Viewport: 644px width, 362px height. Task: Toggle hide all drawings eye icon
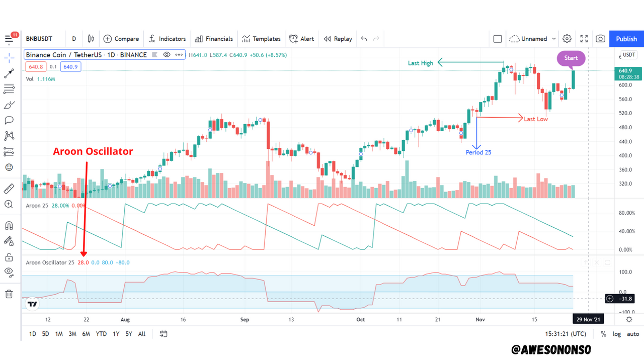(9, 272)
